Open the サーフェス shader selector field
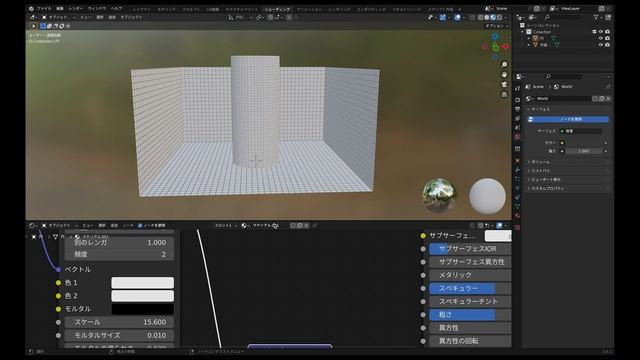The height and width of the screenshot is (360, 640). [581, 131]
